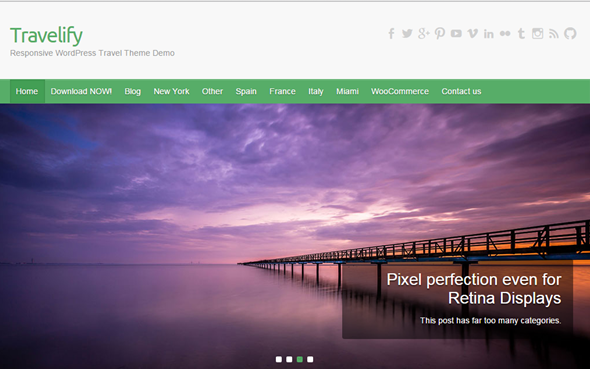Select the first slider pagination dot

pos(279,360)
